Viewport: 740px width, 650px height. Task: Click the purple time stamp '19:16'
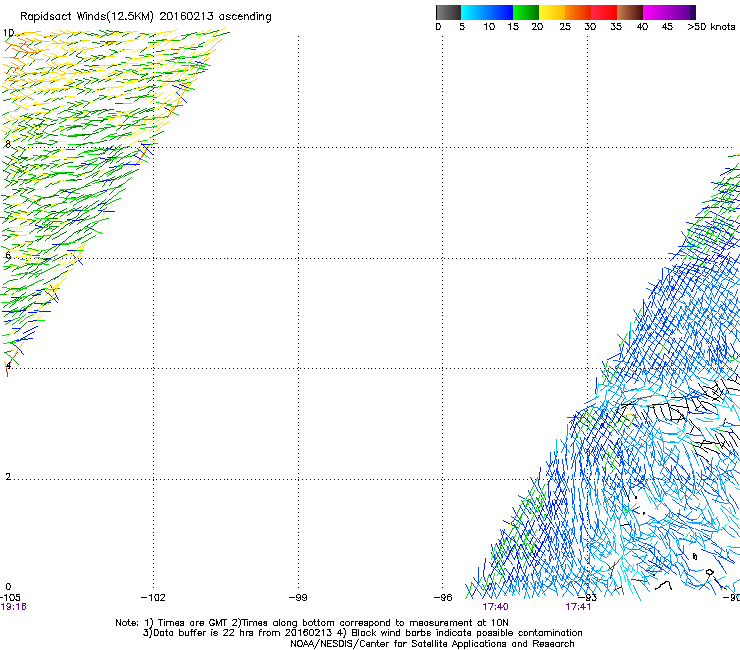[x=13, y=607]
